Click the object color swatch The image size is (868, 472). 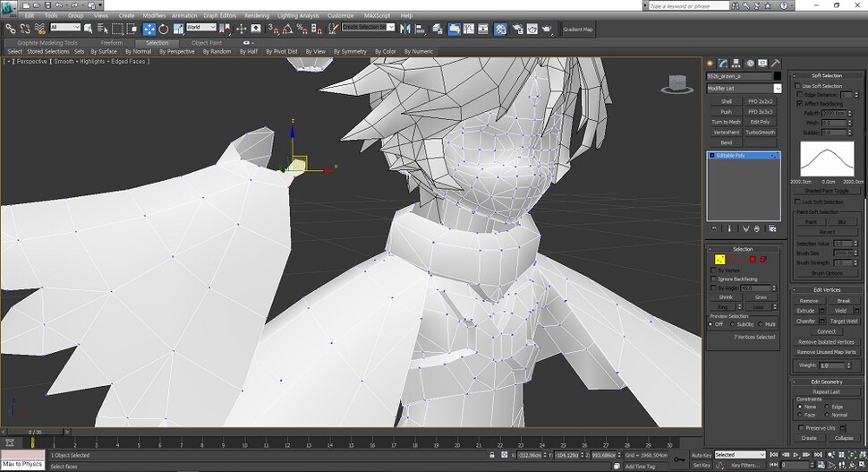point(778,76)
